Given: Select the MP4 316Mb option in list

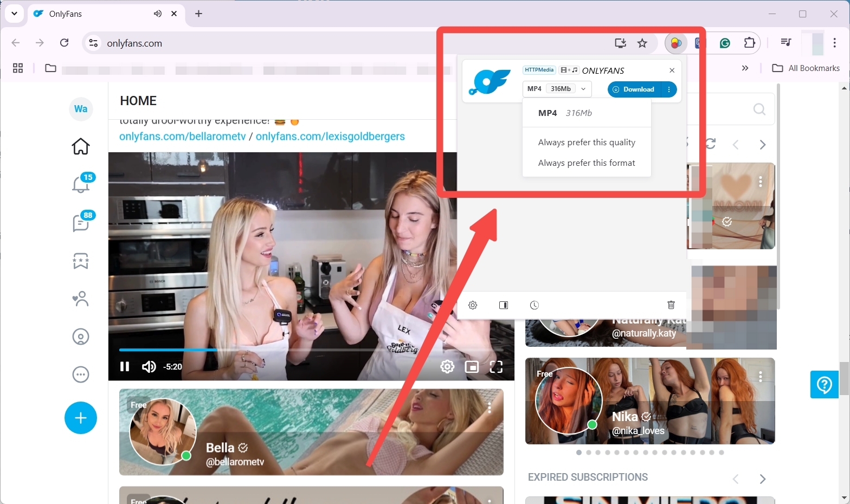Looking at the screenshot, I should coord(587,113).
